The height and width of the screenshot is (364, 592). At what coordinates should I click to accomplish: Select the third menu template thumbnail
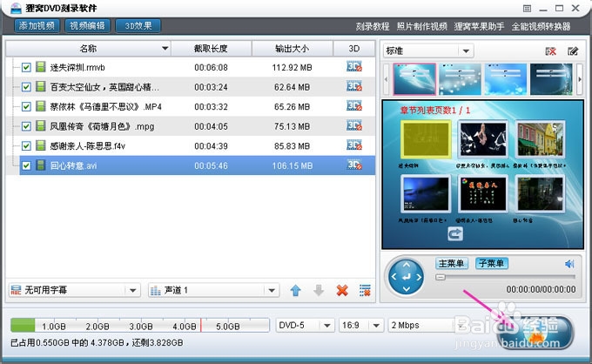coord(506,79)
